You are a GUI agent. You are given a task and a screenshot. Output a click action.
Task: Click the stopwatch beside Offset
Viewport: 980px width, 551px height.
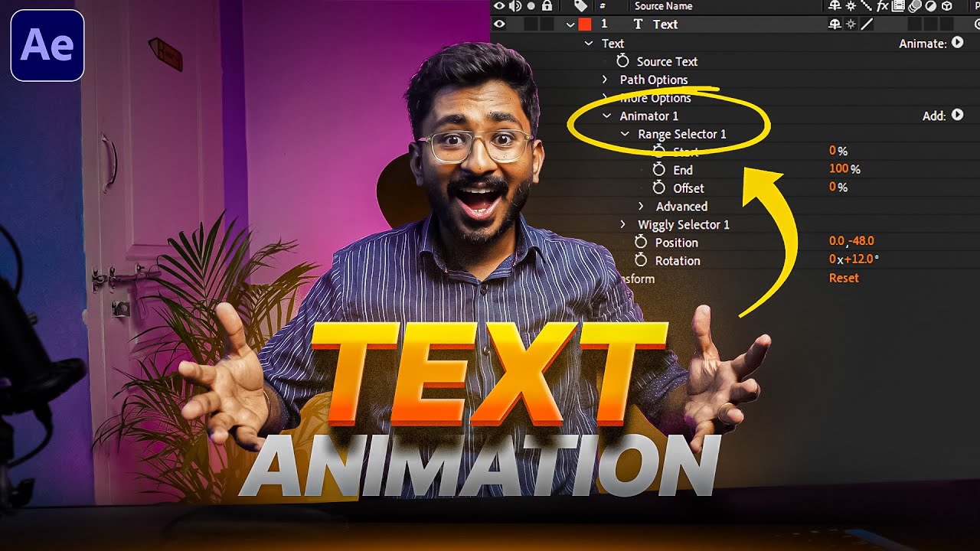[659, 188]
